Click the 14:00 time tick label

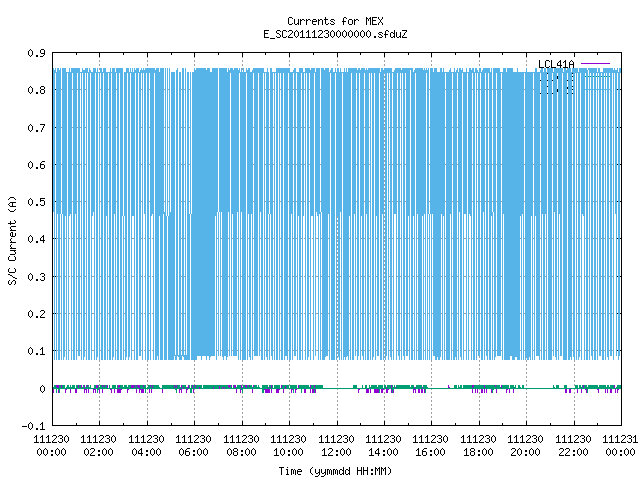pos(383,452)
